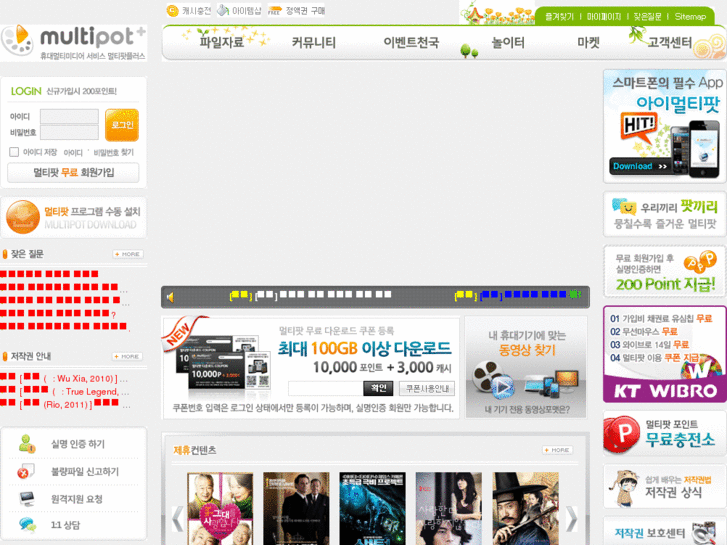
Task: Open KT WIBRO promotion banner
Action: click(x=664, y=354)
